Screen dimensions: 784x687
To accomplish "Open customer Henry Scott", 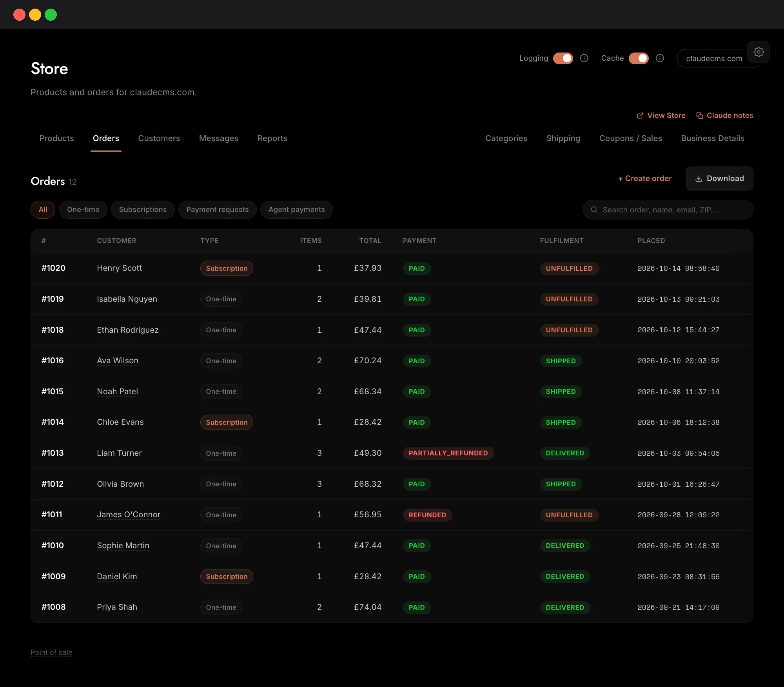I will click(x=119, y=268).
